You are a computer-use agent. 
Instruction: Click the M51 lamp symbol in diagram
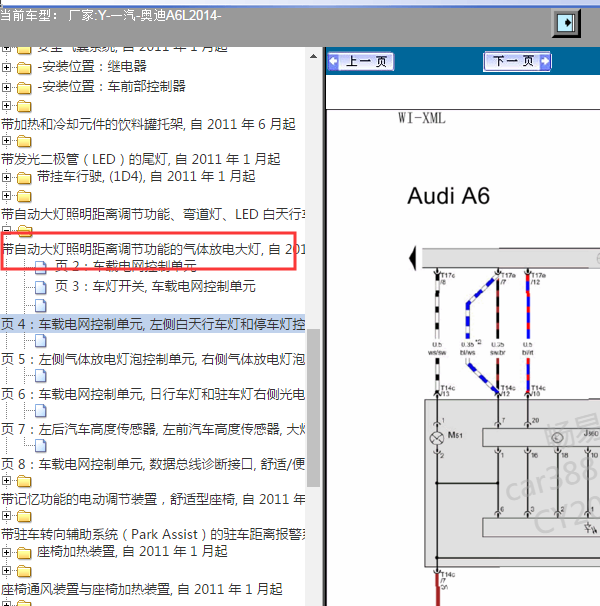(437, 438)
